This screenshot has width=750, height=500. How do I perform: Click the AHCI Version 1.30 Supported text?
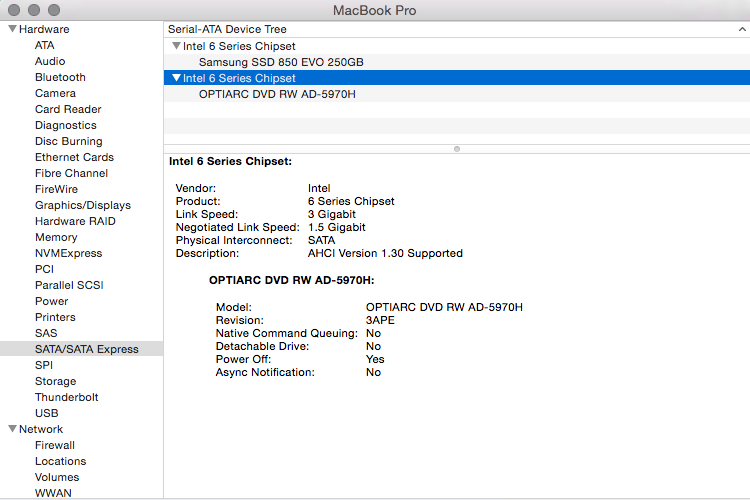click(385, 253)
